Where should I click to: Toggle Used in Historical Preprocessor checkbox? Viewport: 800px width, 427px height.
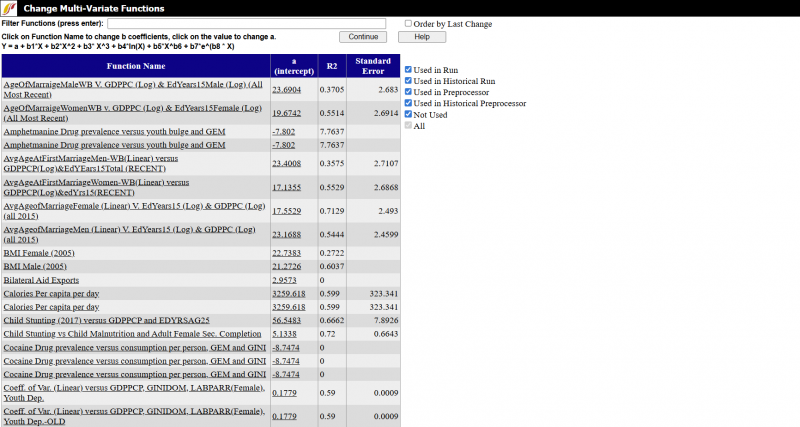pos(408,103)
